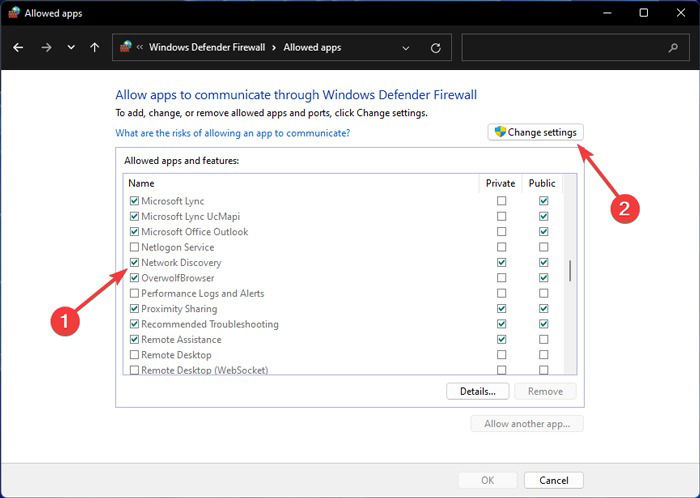700x498 pixels.
Task: Expand the address bar history dropdown
Action: pyautogui.click(x=405, y=48)
